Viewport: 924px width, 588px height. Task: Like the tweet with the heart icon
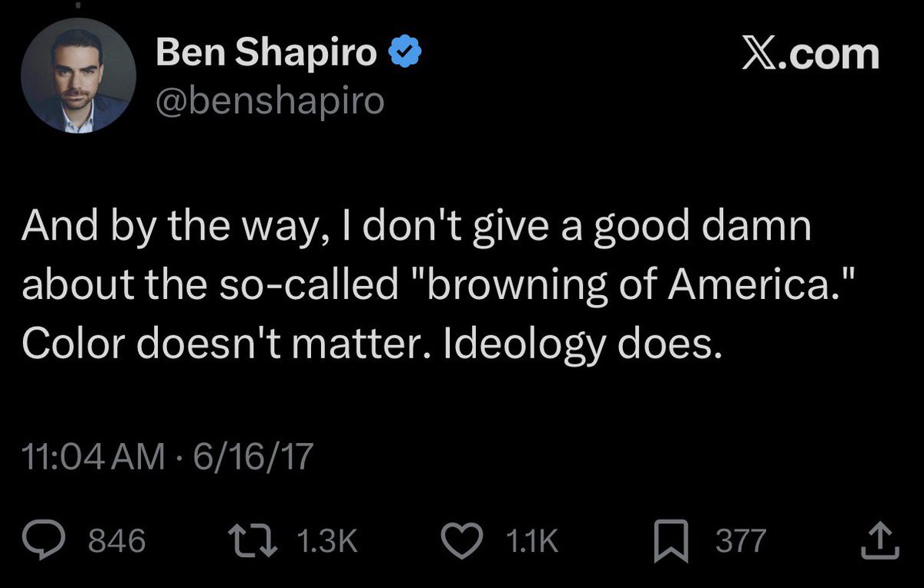tap(464, 540)
